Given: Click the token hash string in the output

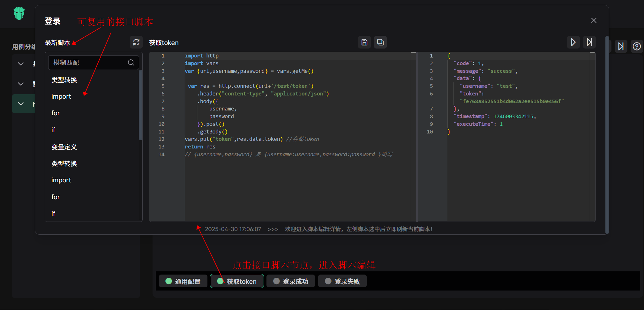Looking at the screenshot, I should coord(512,101).
